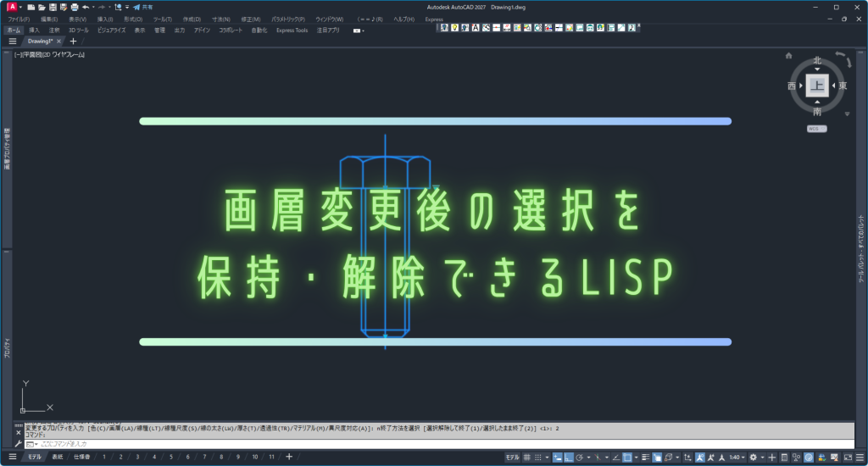Click the Save icon in quick access toolbar
Screen dimensions: 868x466
(53, 7)
